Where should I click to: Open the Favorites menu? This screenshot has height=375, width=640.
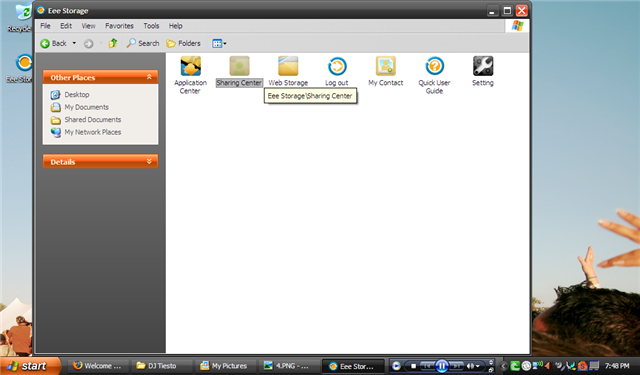pyautogui.click(x=119, y=26)
